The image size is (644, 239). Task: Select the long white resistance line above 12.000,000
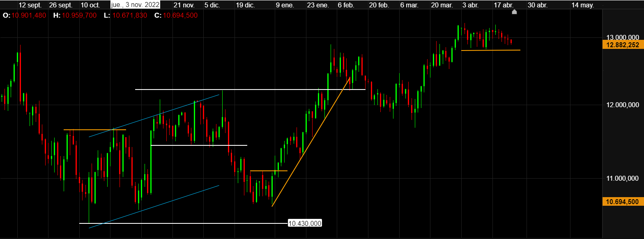pyautogui.click(x=250, y=89)
